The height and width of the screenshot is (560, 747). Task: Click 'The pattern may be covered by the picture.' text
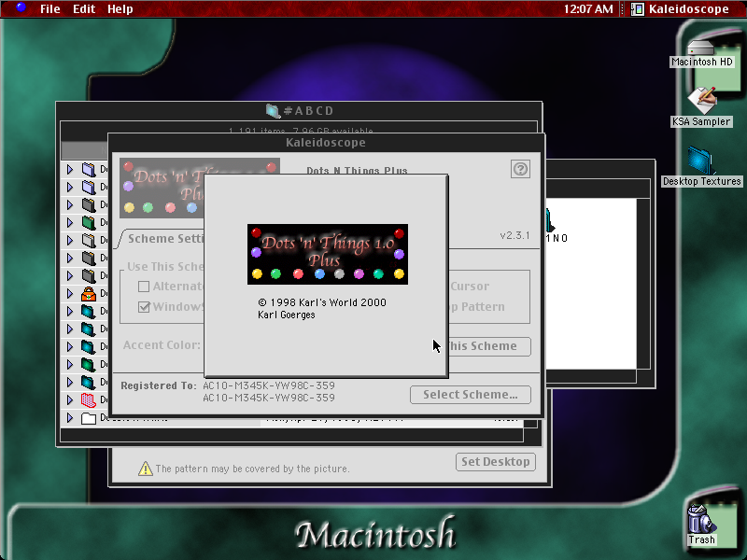point(252,469)
